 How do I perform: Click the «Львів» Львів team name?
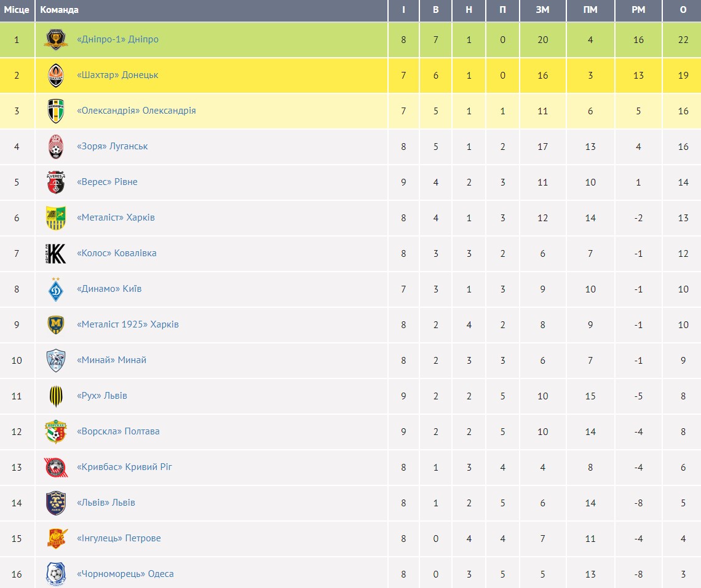point(106,503)
